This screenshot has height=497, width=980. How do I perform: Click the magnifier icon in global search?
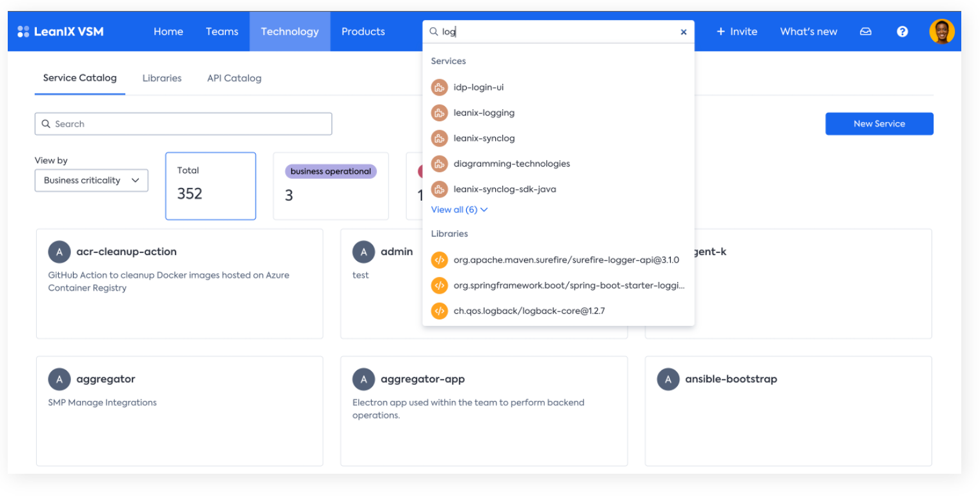click(x=434, y=32)
